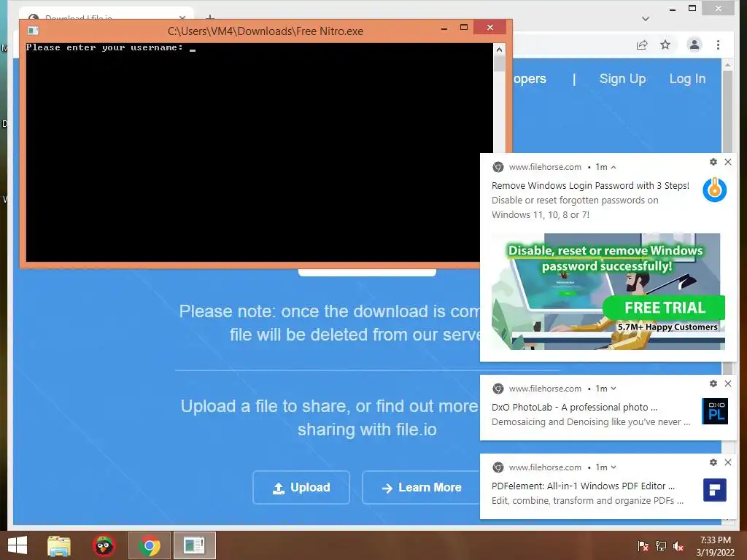
Task: Dismiss the PDFelement notification
Action: [728, 462]
